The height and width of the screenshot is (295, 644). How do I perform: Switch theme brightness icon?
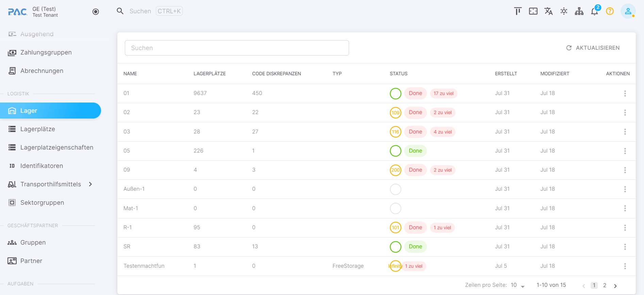[x=564, y=11]
